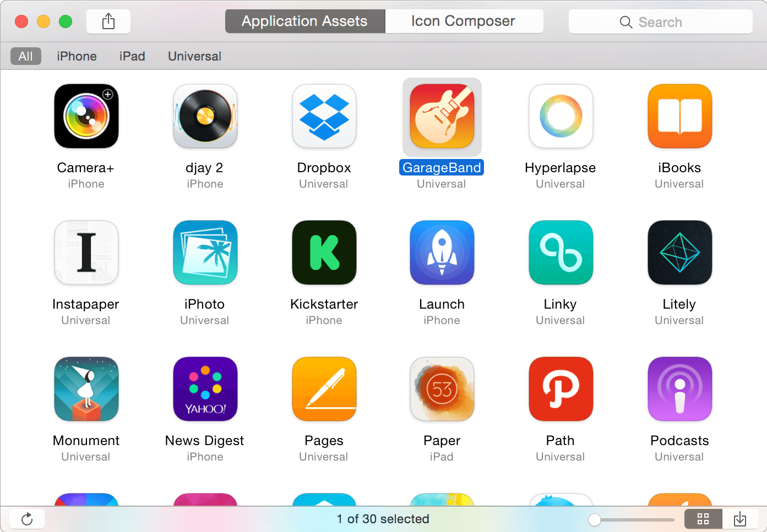The width and height of the screenshot is (767, 532).
Task: Select the Monument app icon
Action: [86, 389]
